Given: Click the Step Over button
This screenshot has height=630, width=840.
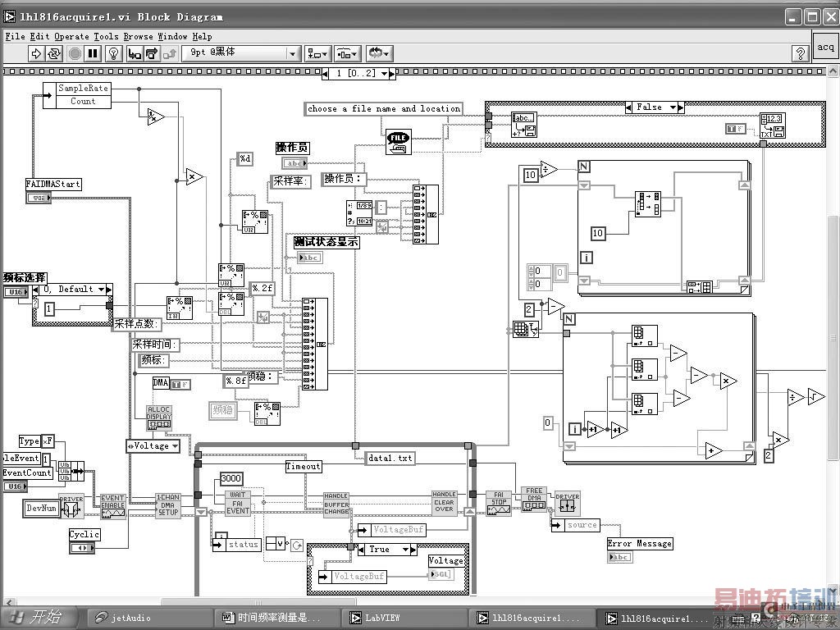Looking at the screenshot, I should point(152,53).
